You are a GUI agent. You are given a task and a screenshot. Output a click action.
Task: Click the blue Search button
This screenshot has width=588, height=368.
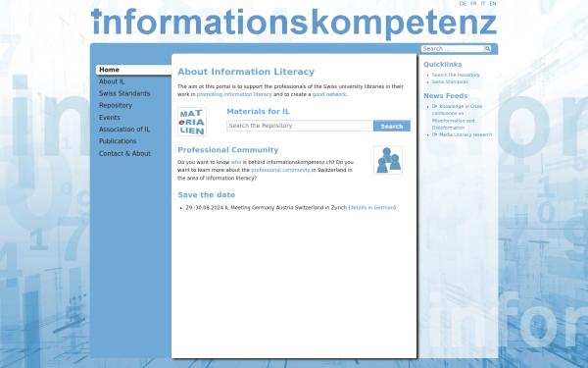pos(392,126)
